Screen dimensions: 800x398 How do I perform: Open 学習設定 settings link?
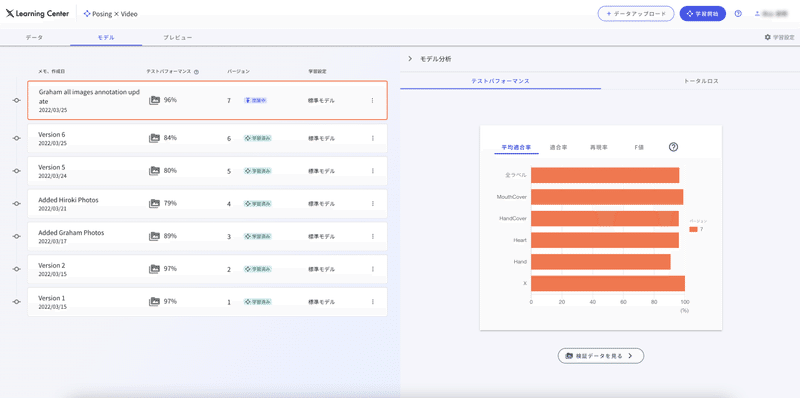pyautogui.click(x=779, y=38)
